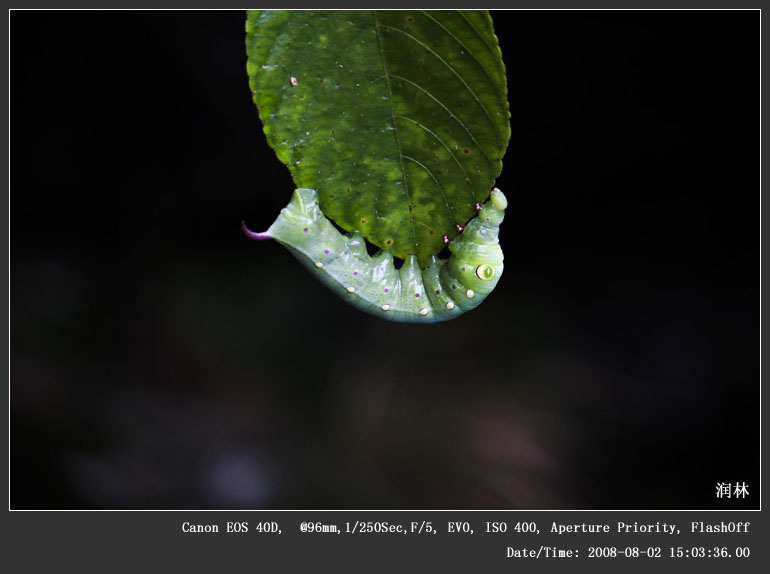Click the 'Date/Time: 2008-08-02 15:03:36.00' line

click(628, 552)
